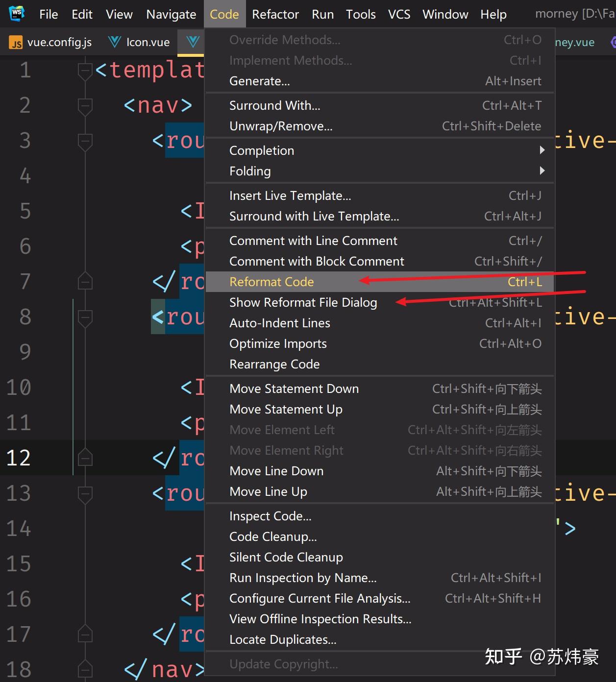Click the <nav> tag on line 2
Viewport: 616px width, 682px height.
coord(158,105)
